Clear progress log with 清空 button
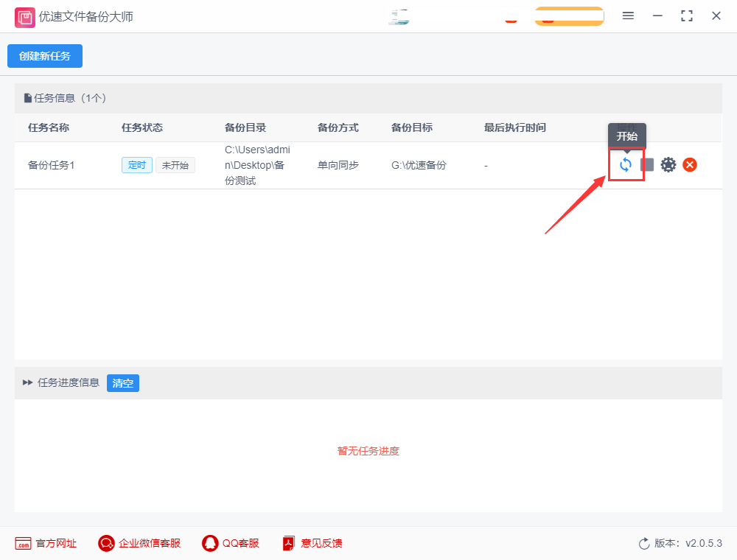The image size is (737, 560). pyautogui.click(x=123, y=383)
